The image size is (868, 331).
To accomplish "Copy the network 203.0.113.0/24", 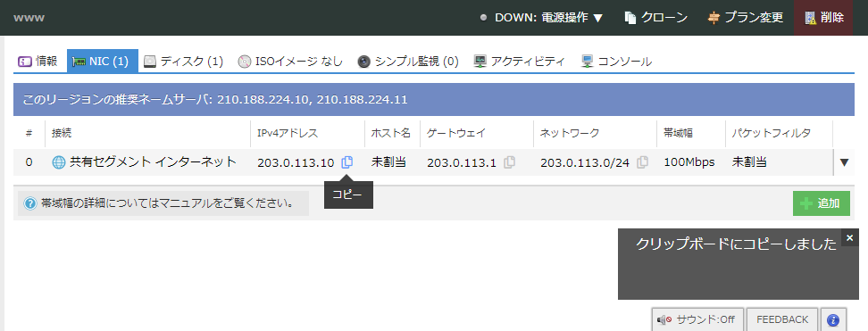I will [642, 162].
